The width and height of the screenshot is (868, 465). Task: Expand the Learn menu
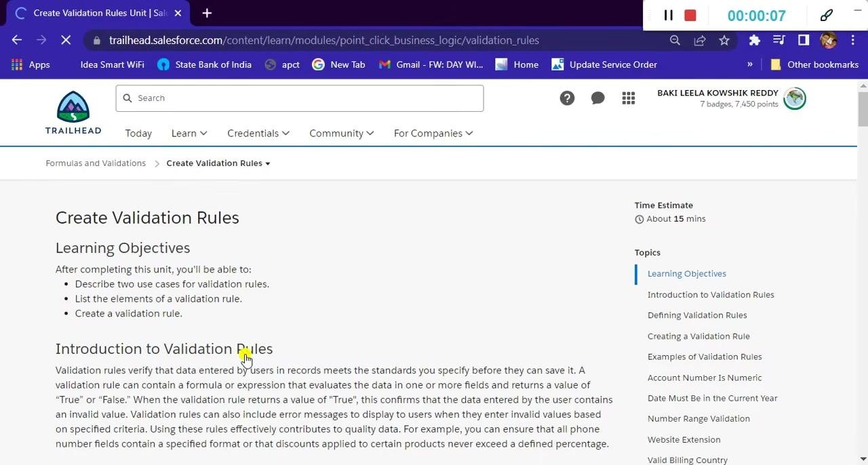point(189,134)
